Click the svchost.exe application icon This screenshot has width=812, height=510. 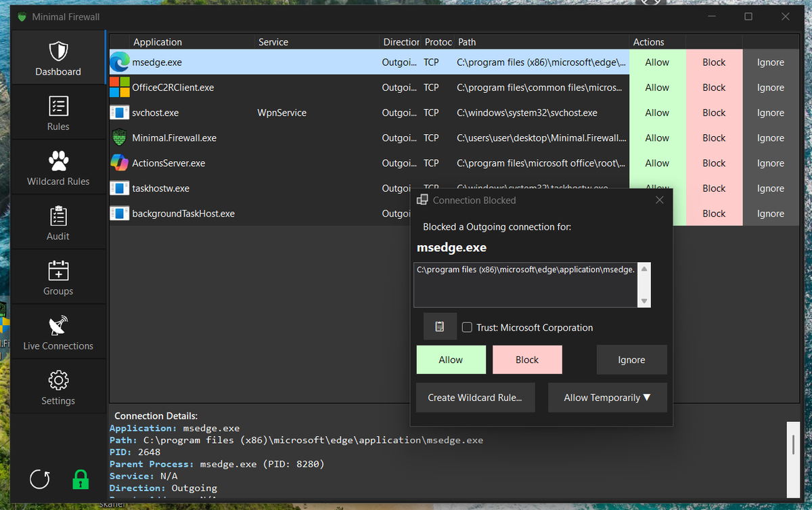tap(120, 112)
